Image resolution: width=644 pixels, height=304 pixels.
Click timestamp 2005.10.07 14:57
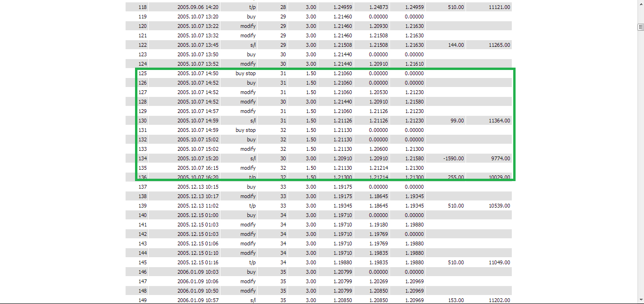click(x=198, y=111)
